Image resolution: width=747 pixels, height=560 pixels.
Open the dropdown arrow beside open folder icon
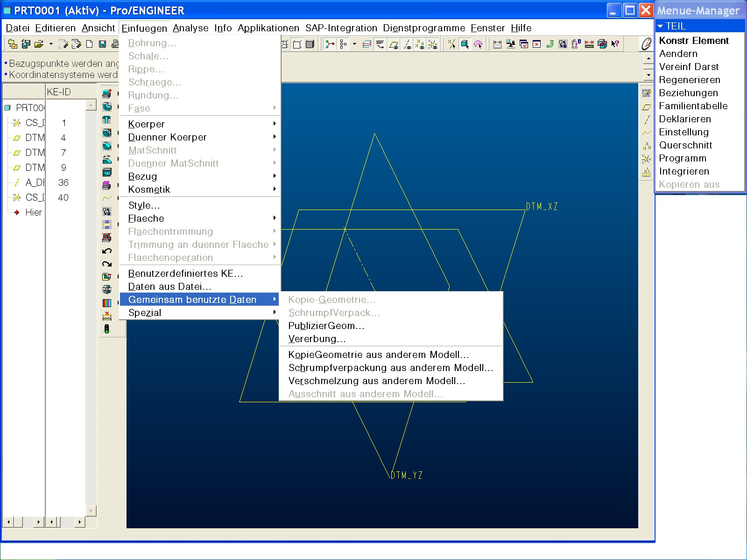coord(50,44)
